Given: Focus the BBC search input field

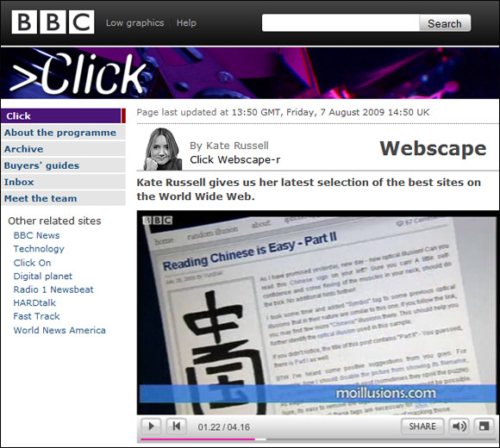Looking at the screenshot, I should point(341,23).
